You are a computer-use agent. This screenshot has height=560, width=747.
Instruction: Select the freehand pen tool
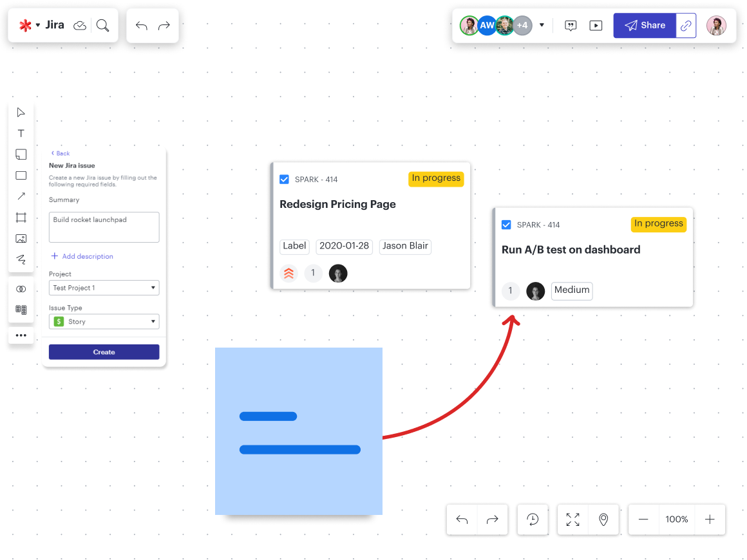[x=21, y=259]
